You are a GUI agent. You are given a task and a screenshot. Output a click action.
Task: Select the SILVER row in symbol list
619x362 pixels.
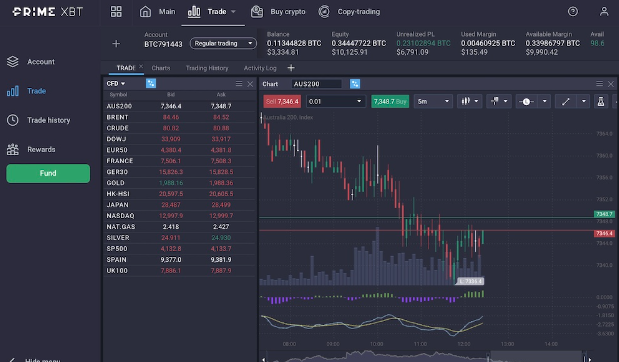pos(180,238)
